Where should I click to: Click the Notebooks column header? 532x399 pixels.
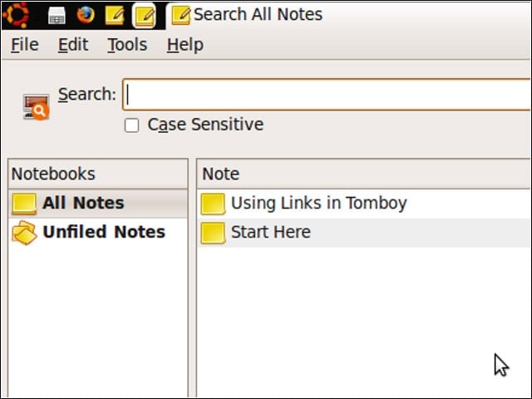(x=98, y=174)
